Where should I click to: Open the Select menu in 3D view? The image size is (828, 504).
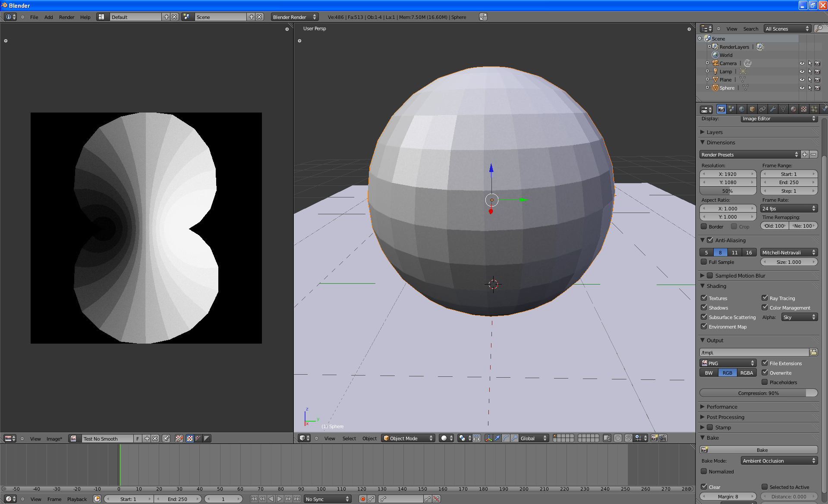tap(349, 438)
